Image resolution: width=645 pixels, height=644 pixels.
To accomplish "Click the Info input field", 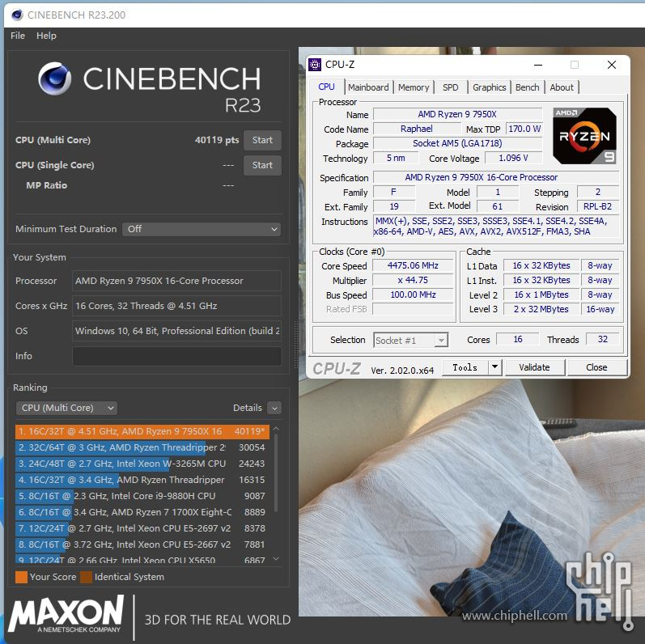I will tap(177, 356).
